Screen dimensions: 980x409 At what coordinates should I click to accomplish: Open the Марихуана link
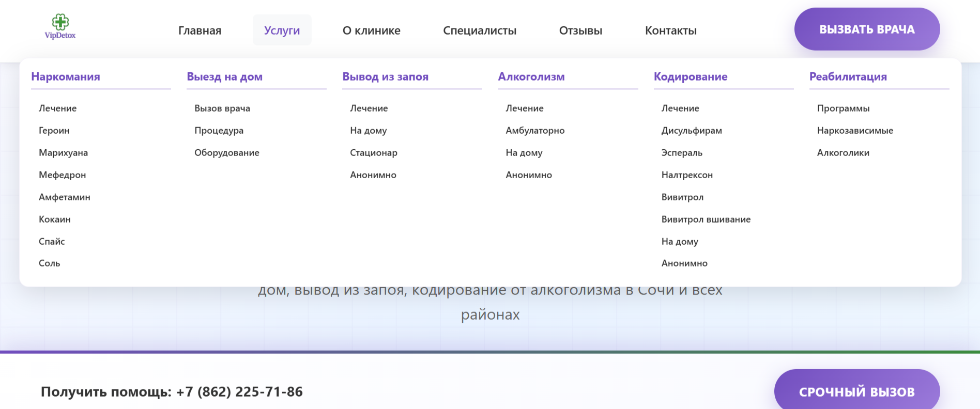pos(64,153)
